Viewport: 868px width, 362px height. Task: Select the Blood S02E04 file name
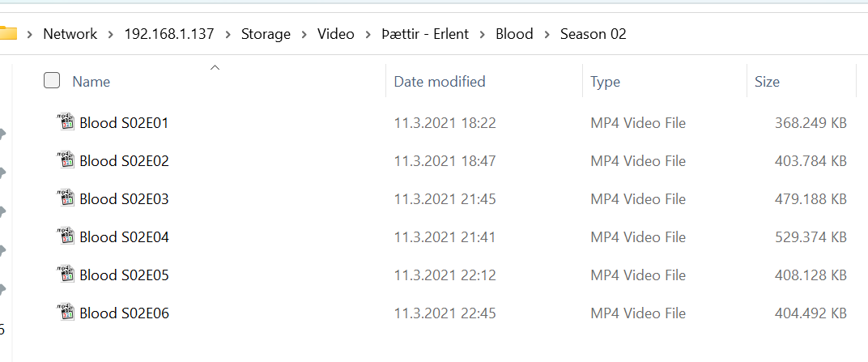(x=124, y=237)
